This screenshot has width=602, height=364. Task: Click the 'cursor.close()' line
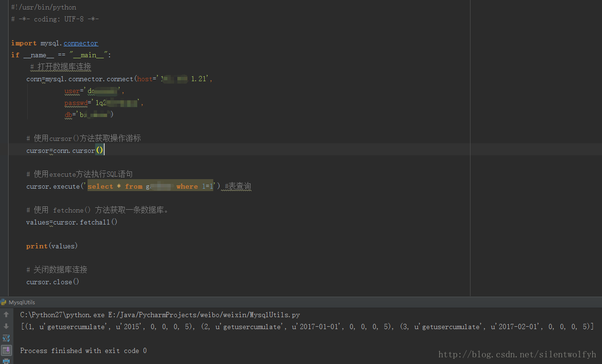(x=53, y=282)
